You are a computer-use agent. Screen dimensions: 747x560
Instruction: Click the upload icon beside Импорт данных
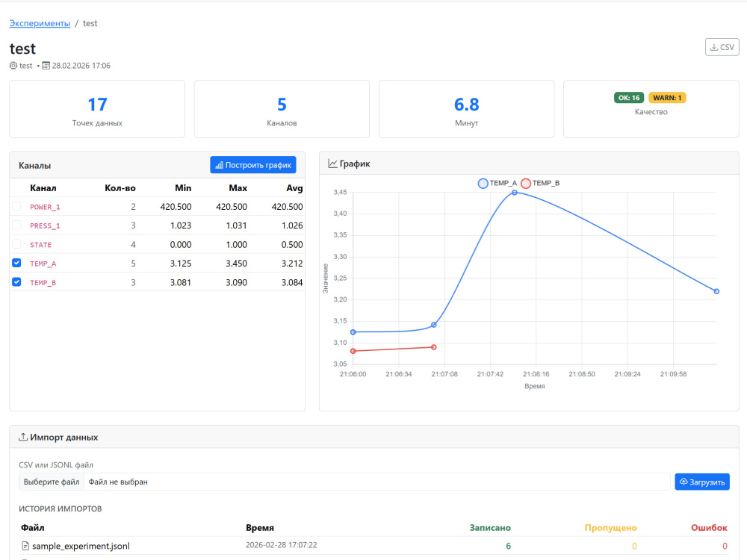tap(23, 437)
